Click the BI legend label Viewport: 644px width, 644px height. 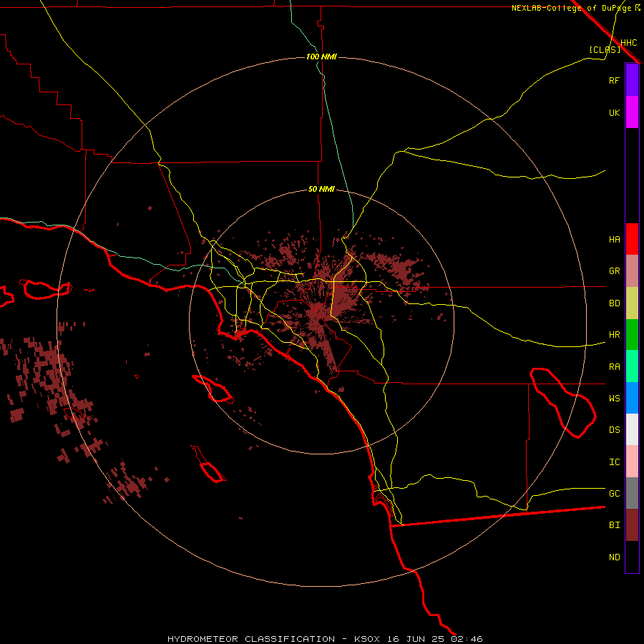click(x=614, y=525)
